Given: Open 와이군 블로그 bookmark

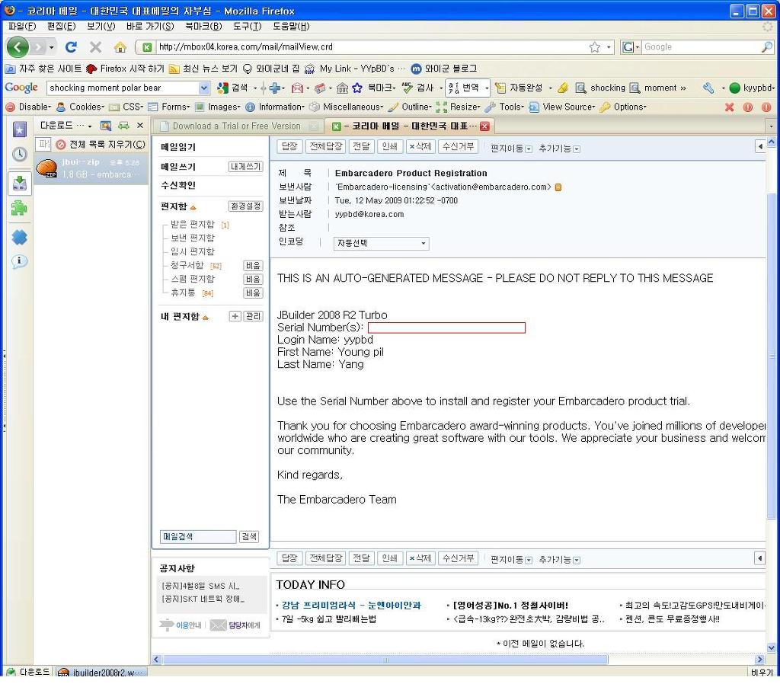Looking at the screenshot, I should 444,69.
